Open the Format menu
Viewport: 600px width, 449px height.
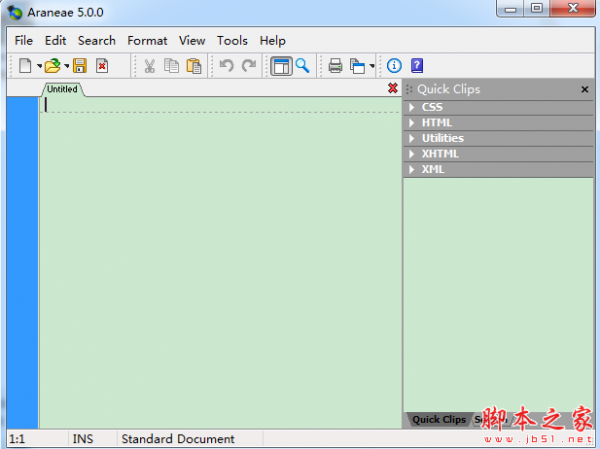(147, 41)
